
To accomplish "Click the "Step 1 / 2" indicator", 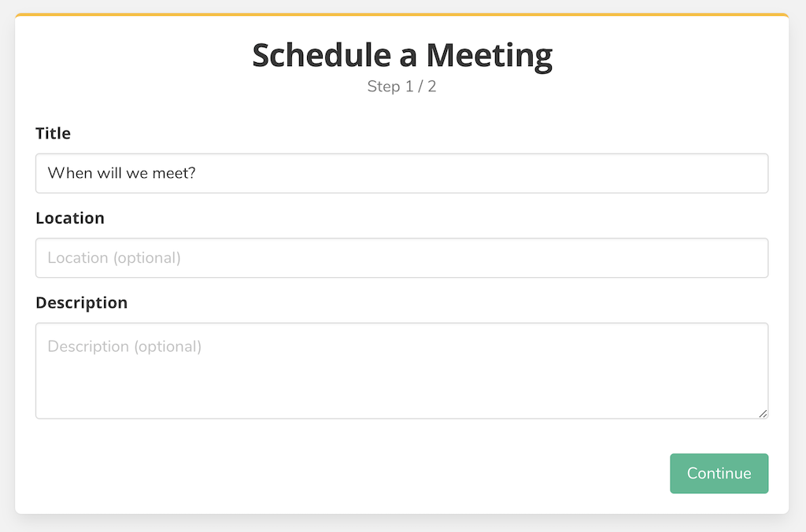I will pos(401,87).
